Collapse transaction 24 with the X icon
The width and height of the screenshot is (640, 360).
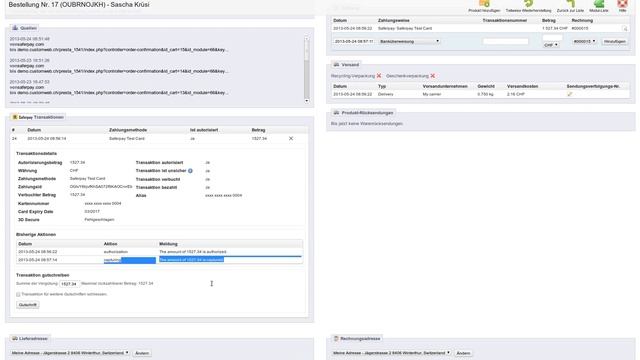(291, 139)
